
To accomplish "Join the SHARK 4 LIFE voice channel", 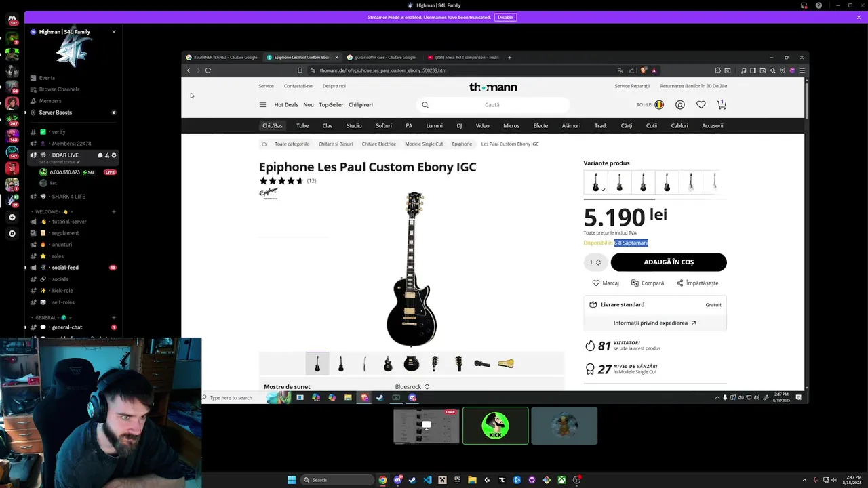I will (68, 197).
